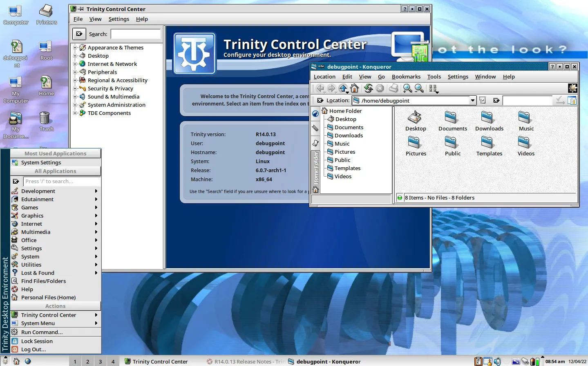The height and width of the screenshot is (366, 588).
Task: Switch to the All Applications tab
Action: point(55,171)
